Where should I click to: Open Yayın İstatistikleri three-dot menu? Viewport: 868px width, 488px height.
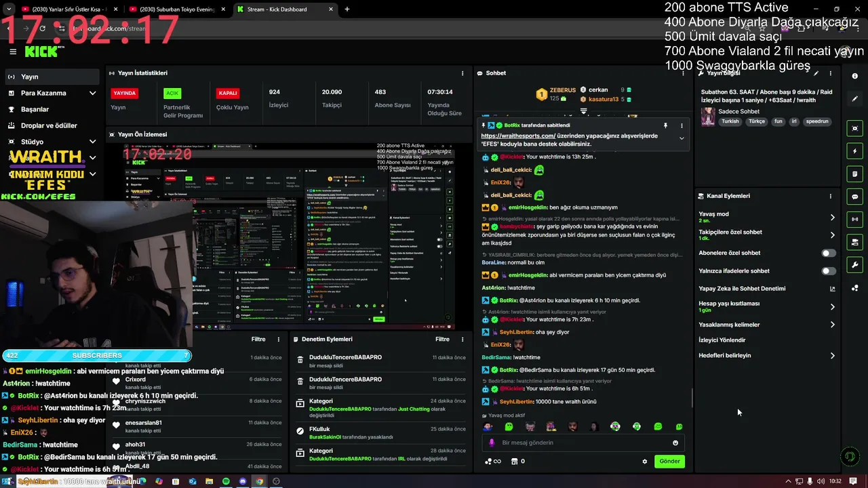pos(462,73)
